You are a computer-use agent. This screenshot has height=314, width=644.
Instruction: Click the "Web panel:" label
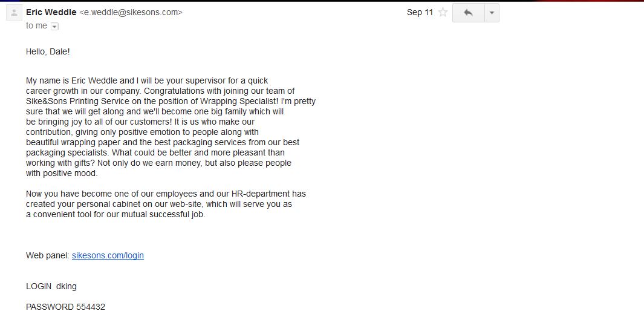pos(48,255)
